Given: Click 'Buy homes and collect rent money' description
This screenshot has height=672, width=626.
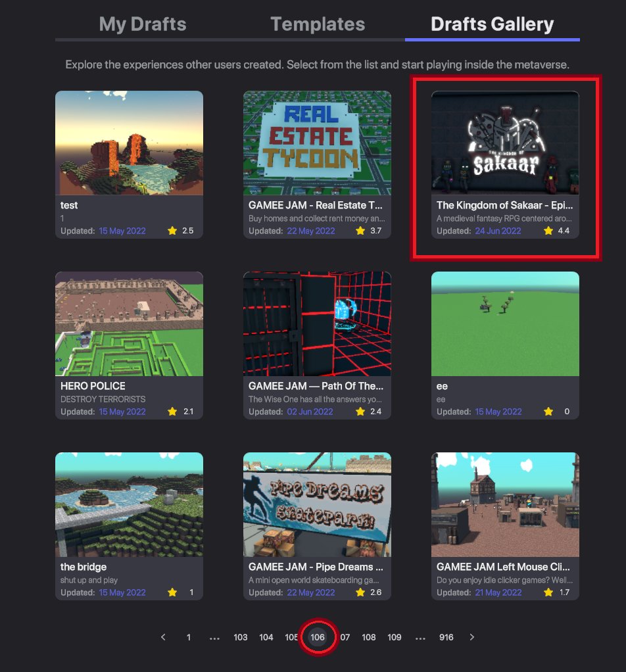Looking at the screenshot, I should tap(317, 218).
